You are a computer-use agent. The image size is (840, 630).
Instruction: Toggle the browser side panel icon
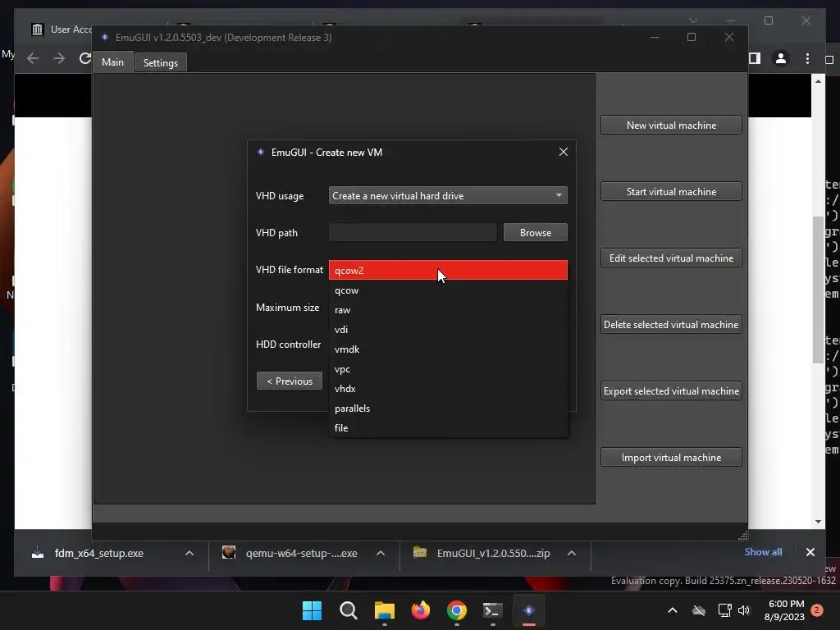click(755, 58)
